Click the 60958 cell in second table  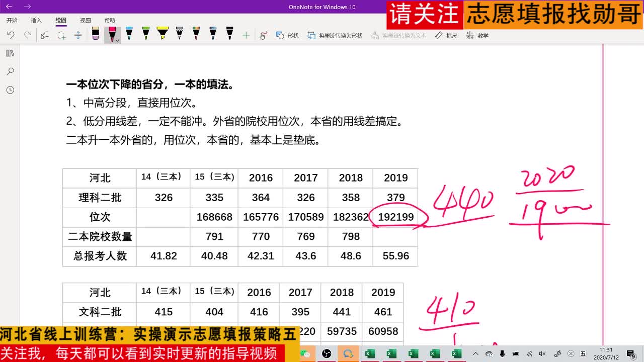pos(383,331)
